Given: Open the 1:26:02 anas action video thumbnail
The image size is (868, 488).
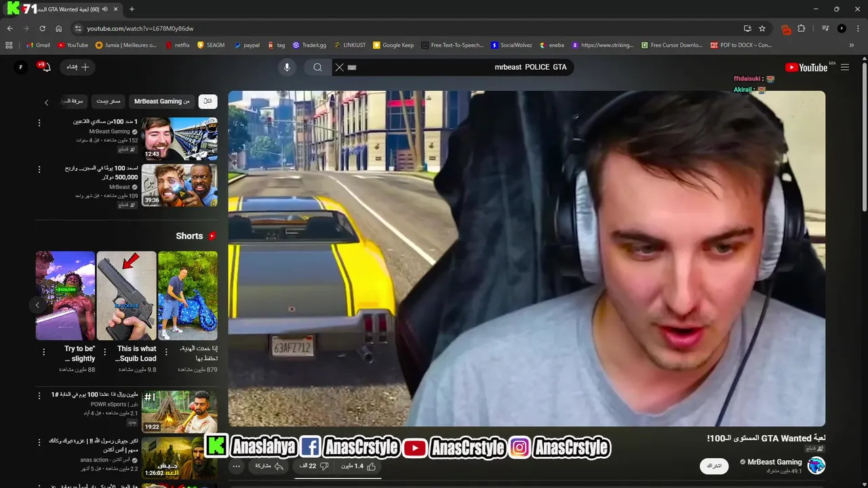Looking at the screenshot, I should pos(180,458).
